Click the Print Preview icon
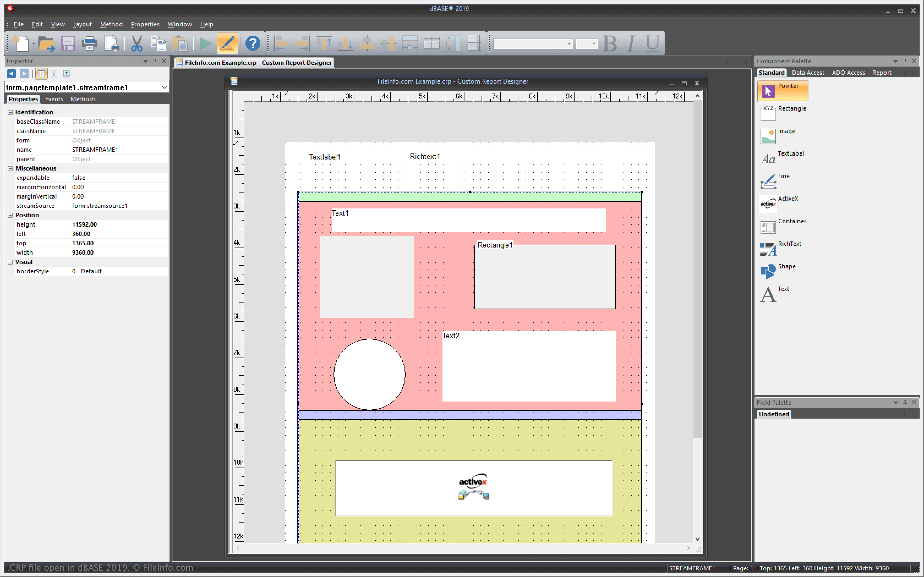924x577 pixels. click(111, 43)
